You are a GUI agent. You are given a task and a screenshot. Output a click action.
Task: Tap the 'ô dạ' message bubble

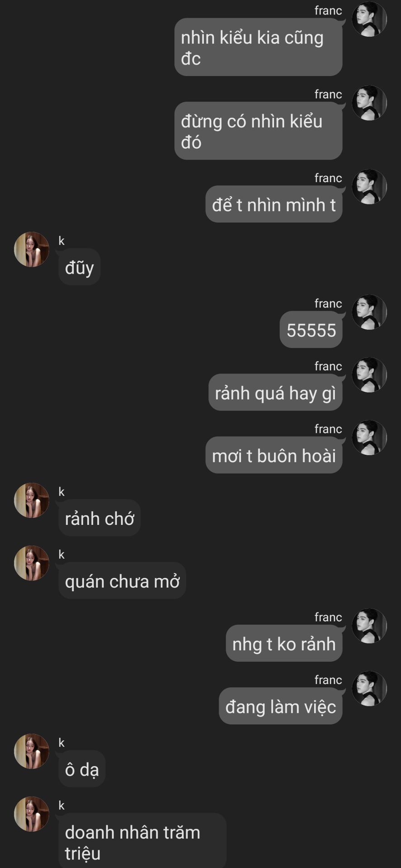pos(82,769)
